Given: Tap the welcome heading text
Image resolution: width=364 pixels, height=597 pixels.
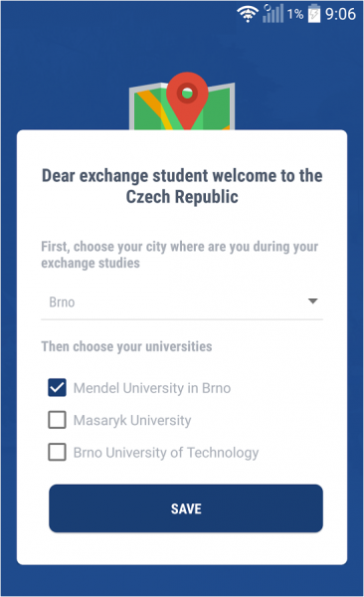Looking at the screenshot, I should click(182, 186).
